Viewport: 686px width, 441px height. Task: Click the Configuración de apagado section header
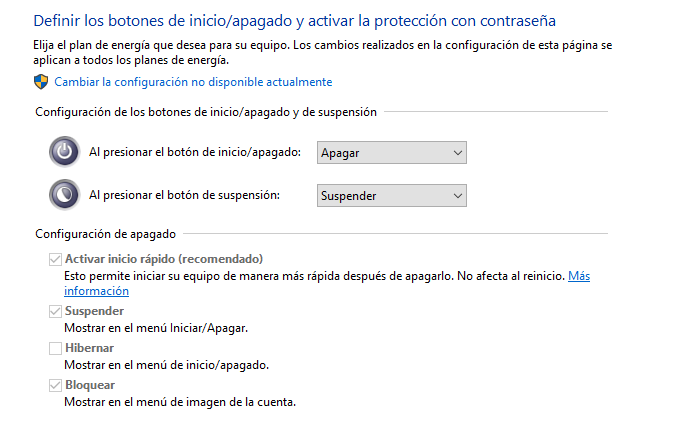click(105, 234)
